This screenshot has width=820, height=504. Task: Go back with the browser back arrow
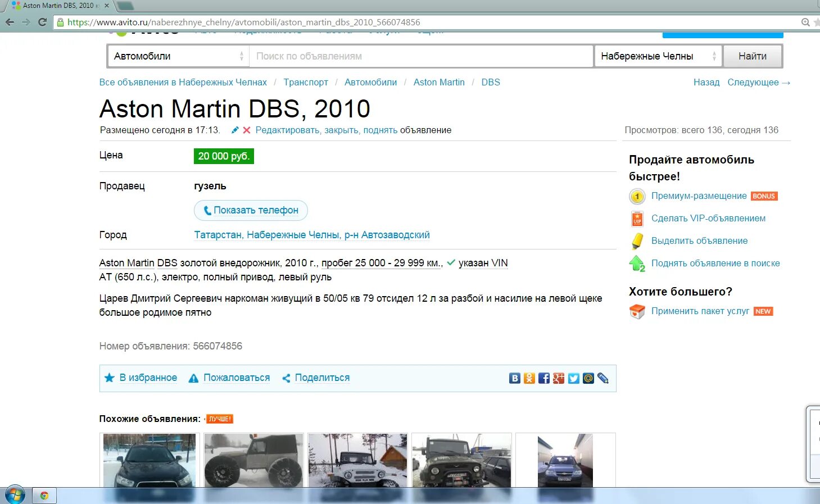click(10, 22)
